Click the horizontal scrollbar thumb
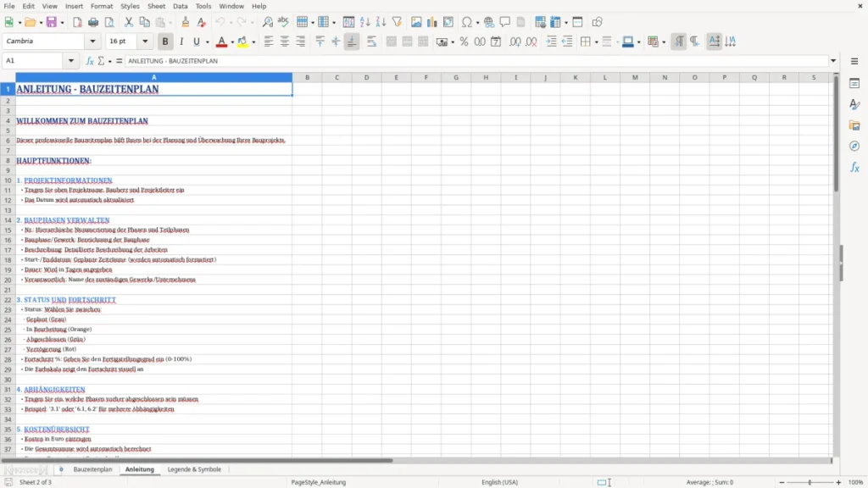The height and width of the screenshot is (488, 868). (197, 460)
